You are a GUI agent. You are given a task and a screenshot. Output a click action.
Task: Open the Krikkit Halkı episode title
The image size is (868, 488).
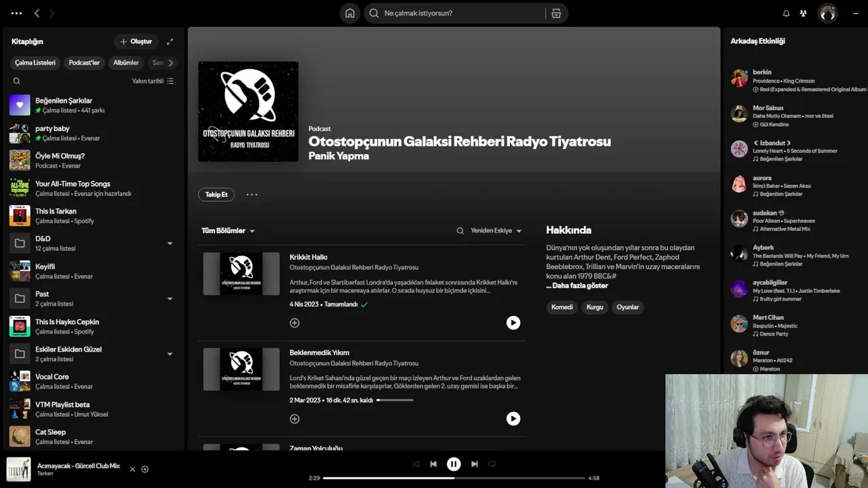click(x=309, y=257)
